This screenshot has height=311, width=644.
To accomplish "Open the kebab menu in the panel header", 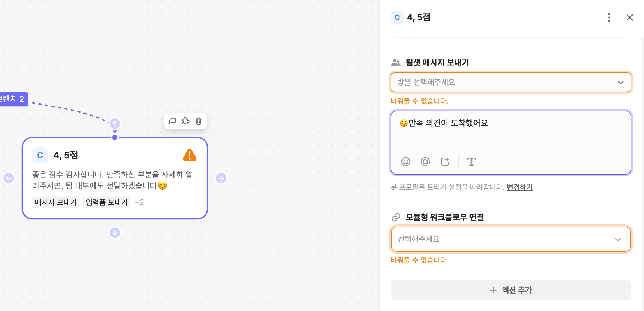I will point(609,17).
